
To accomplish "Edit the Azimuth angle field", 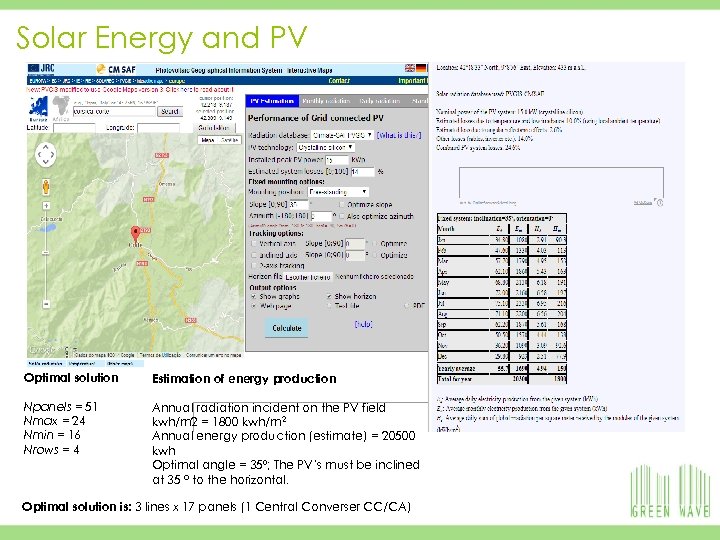I will pyautogui.click(x=321, y=216).
